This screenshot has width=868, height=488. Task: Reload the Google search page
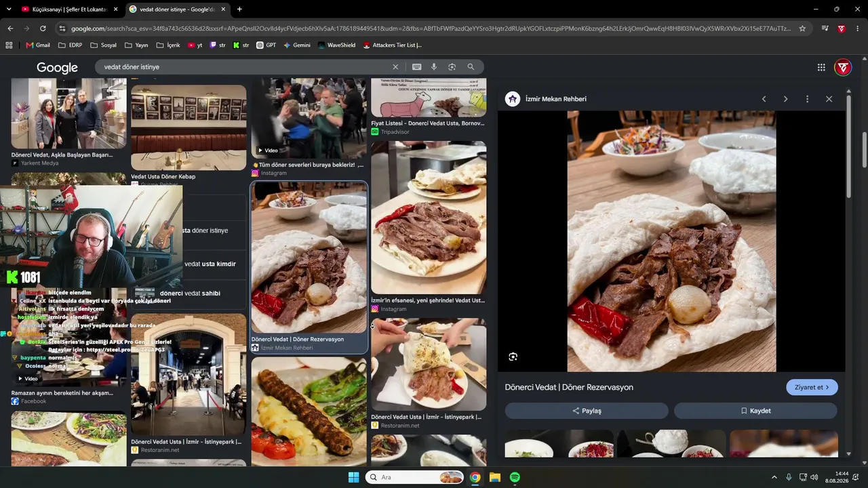coord(43,28)
